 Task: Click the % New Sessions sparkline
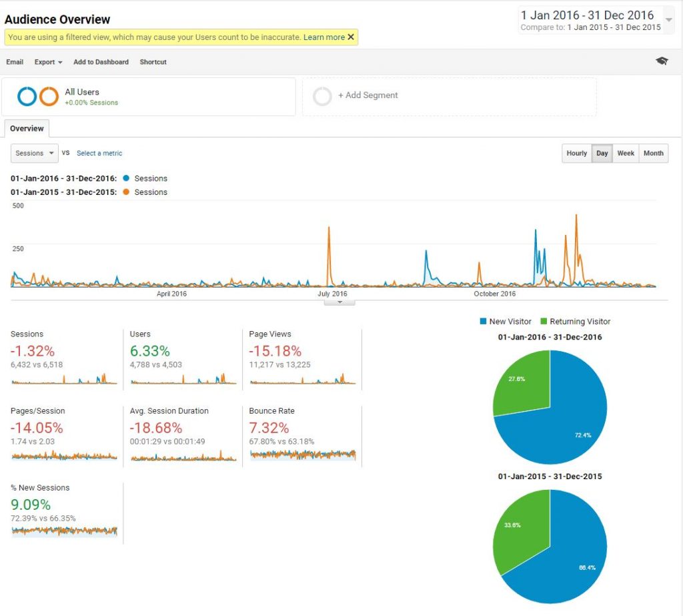64,531
